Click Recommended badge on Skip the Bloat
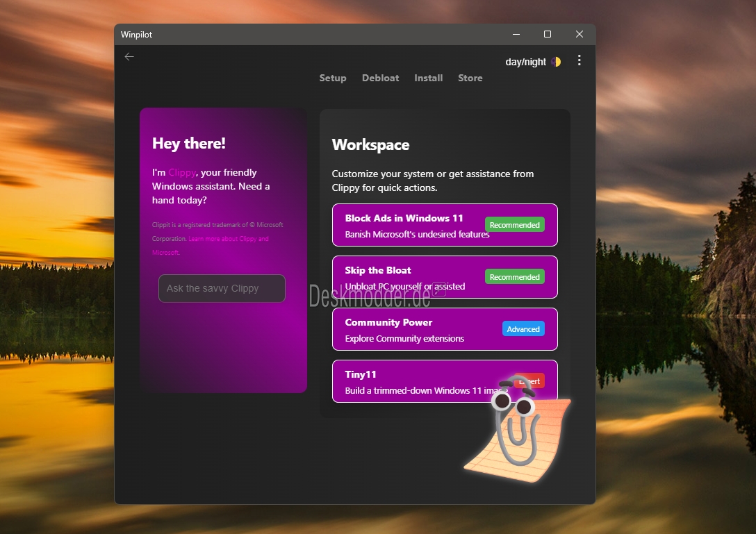Screen dimensions: 756x534 pyautogui.click(x=514, y=276)
